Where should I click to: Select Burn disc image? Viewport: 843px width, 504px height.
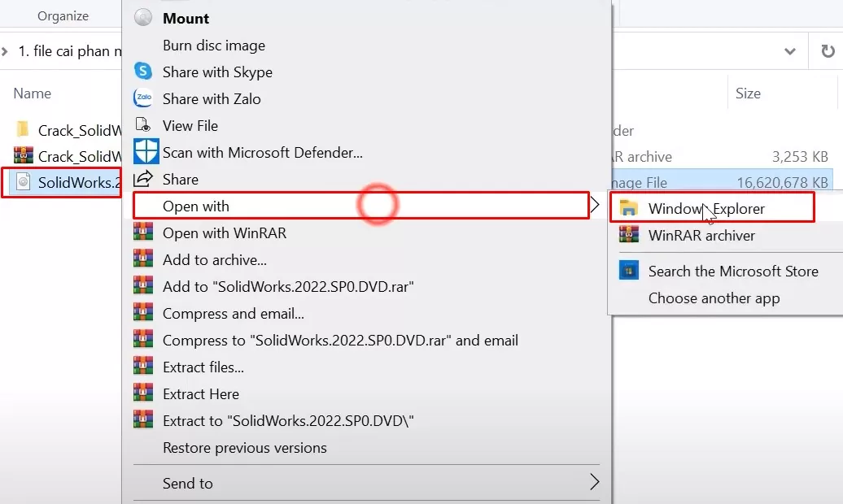tap(213, 45)
